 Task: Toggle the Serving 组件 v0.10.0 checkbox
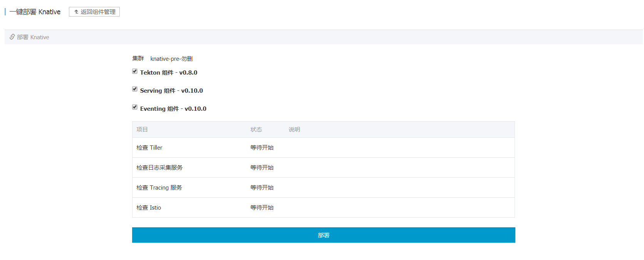pos(135,89)
